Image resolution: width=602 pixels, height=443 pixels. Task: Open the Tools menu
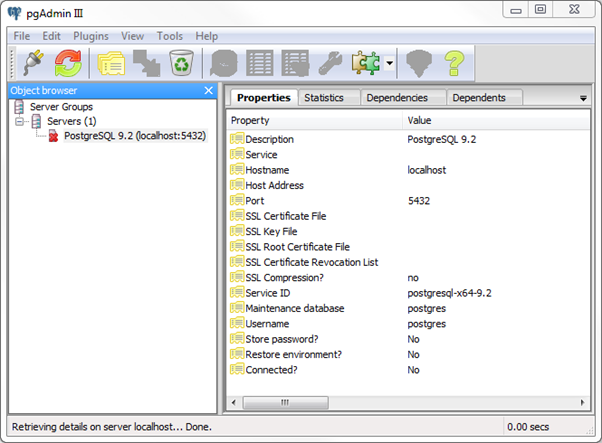[x=169, y=36]
